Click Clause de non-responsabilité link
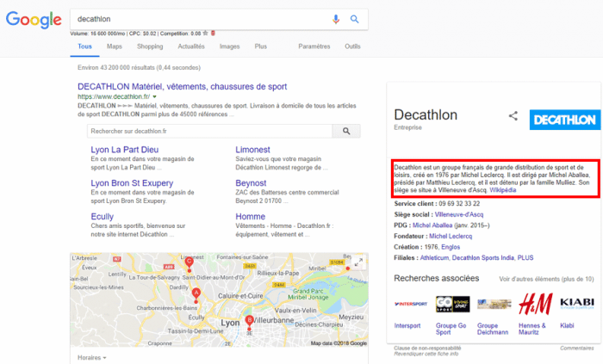Image resolution: width=603 pixels, height=364 pixels. [x=427, y=348]
